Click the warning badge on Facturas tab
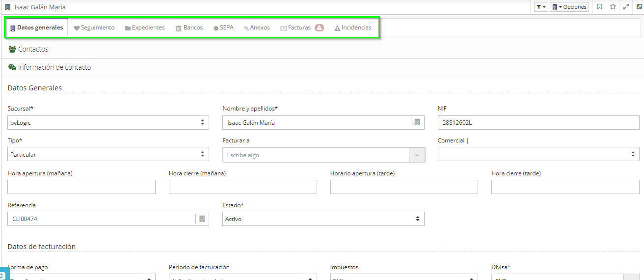This screenshot has height=280, width=644. pos(319,28)
